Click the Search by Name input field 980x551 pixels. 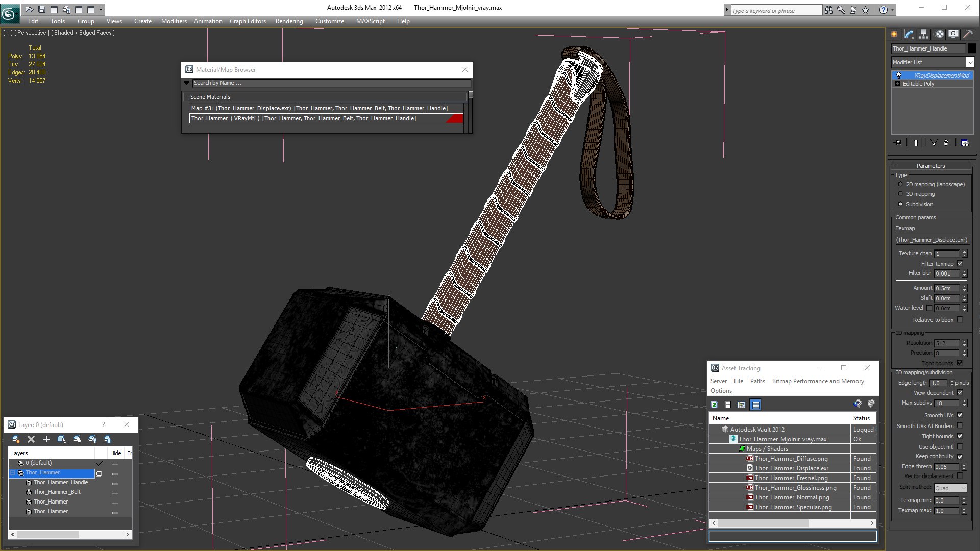pyautogui.click(x=330, y=82)
